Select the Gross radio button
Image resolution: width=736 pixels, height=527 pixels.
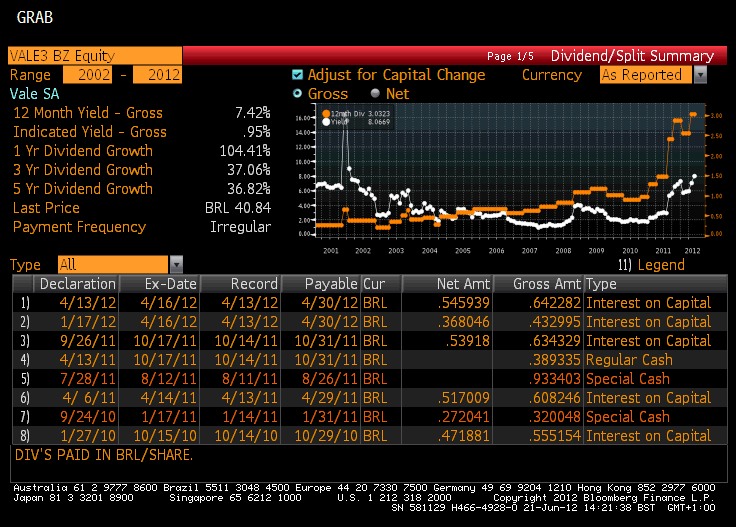(297, 94)
